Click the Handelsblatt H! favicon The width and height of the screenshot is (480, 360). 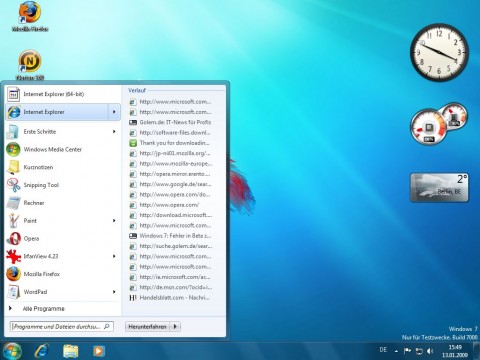coord(133,298)
